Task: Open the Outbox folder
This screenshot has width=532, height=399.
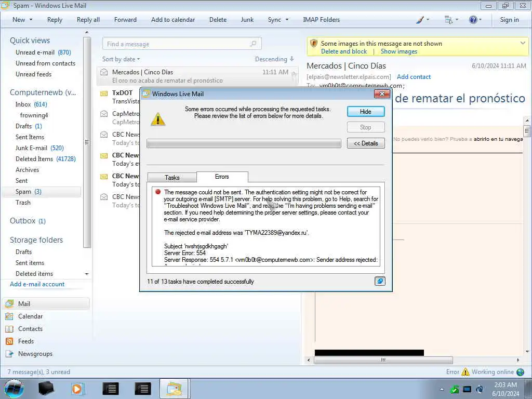Action: click(28, 221)
